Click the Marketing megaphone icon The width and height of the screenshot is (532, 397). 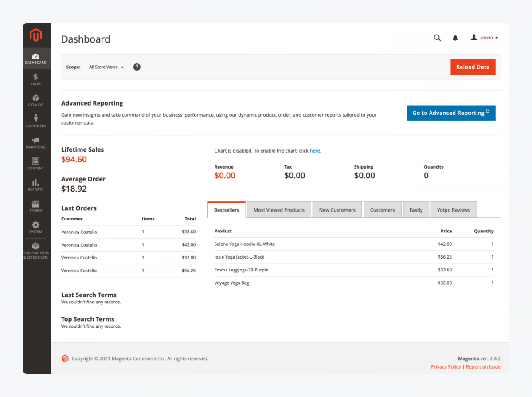[35, 142]
